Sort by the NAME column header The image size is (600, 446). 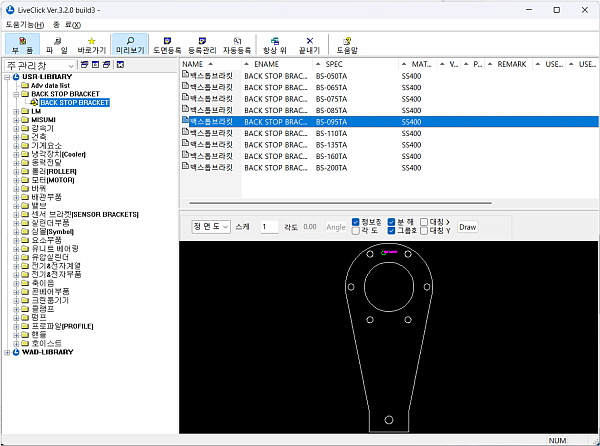[210, 64]
